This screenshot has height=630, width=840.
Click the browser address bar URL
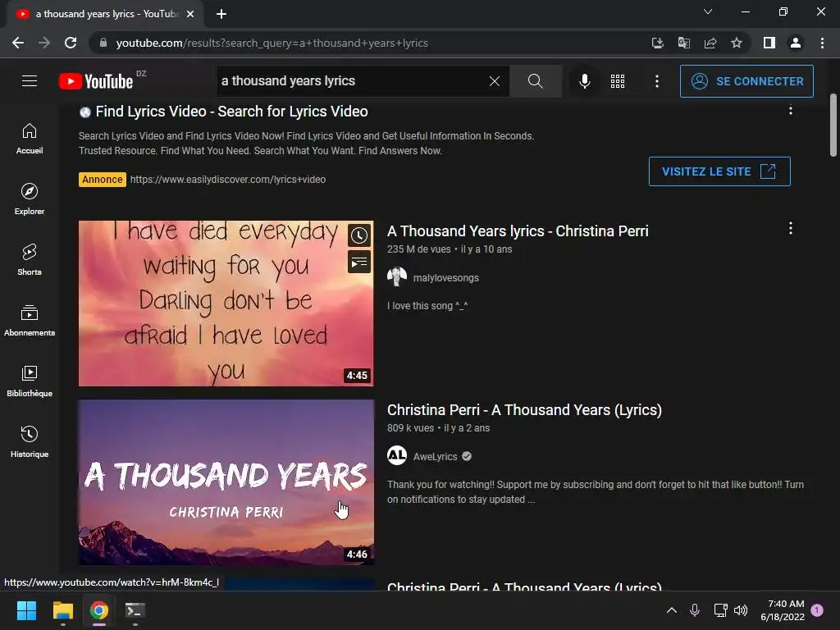pyautogui.click(x=272, y=43)
